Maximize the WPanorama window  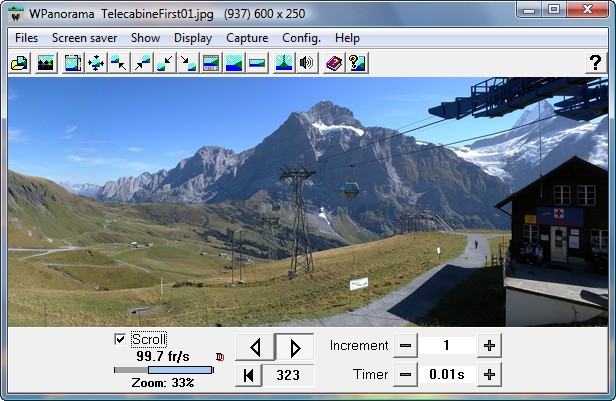click(554, 9)
